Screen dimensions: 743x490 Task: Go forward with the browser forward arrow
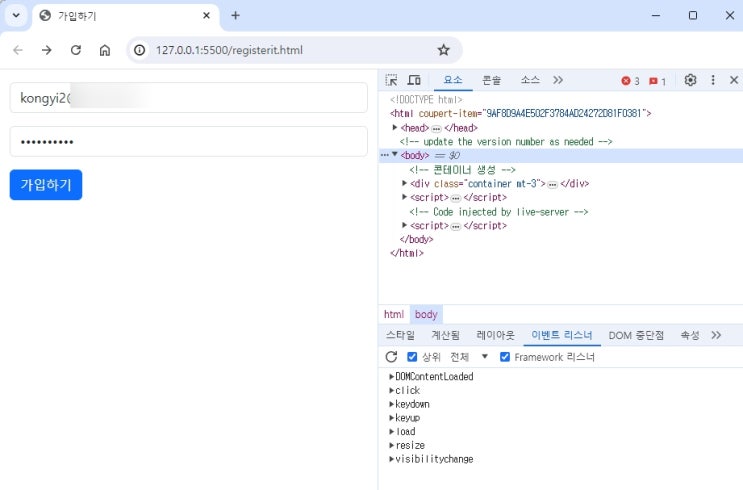pos(46,50)
